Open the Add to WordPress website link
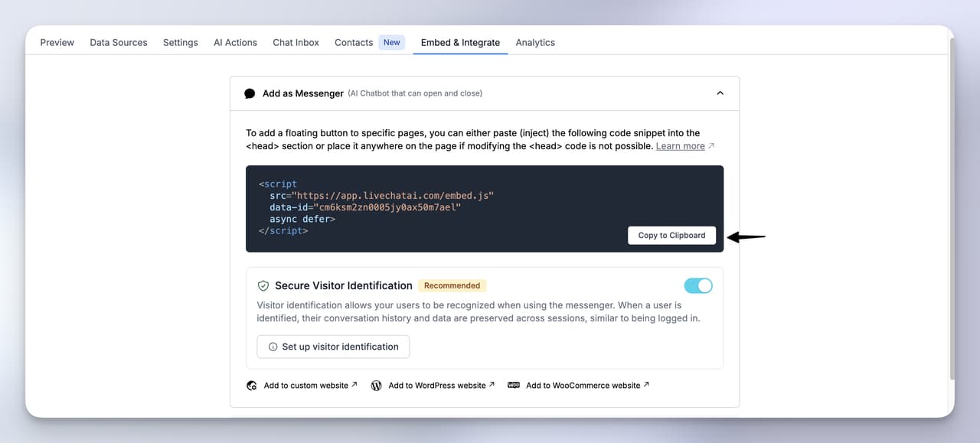The image size is (980, 443). [441, 385]
